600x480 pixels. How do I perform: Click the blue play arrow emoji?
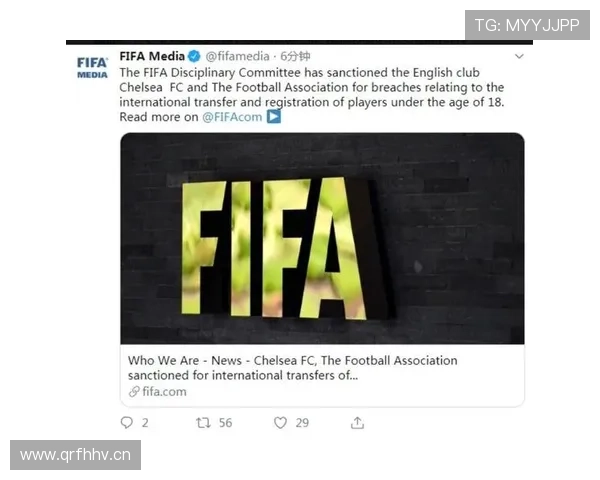[274, 117]
